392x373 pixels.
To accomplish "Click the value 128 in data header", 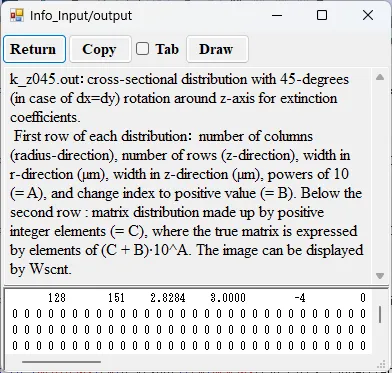I will [x=57, y=298].
